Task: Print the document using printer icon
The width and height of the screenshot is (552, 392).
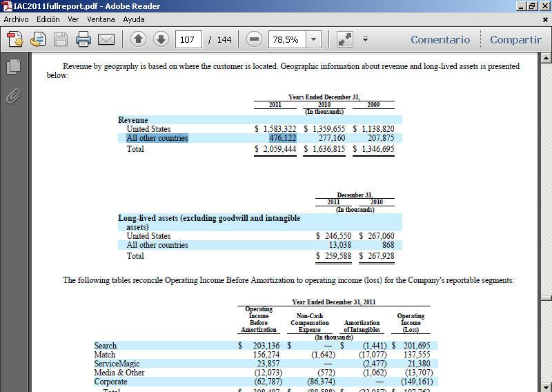Action: click(83, 39)
